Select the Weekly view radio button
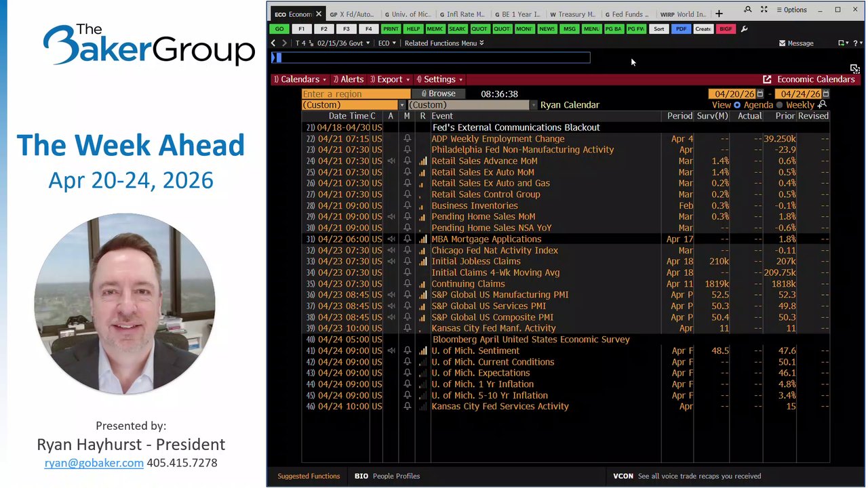Viewport: 868px width, 488px height. (779, 105)
